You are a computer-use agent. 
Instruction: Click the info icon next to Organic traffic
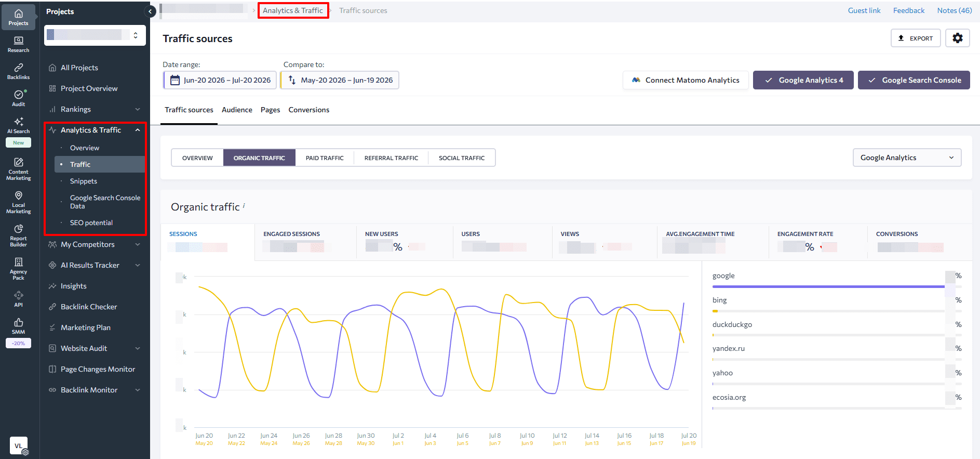[x=244, y=206]
